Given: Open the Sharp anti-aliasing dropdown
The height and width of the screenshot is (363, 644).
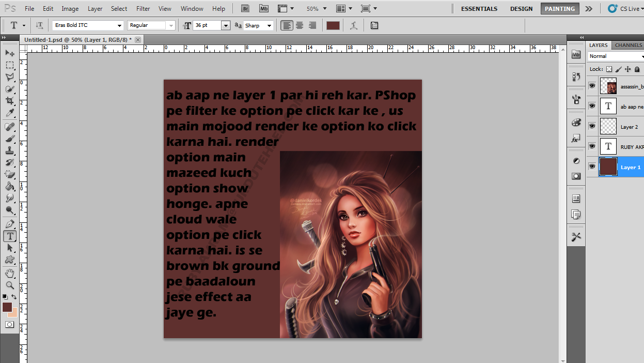Looking at the screenshot, I should click(269, 25).
